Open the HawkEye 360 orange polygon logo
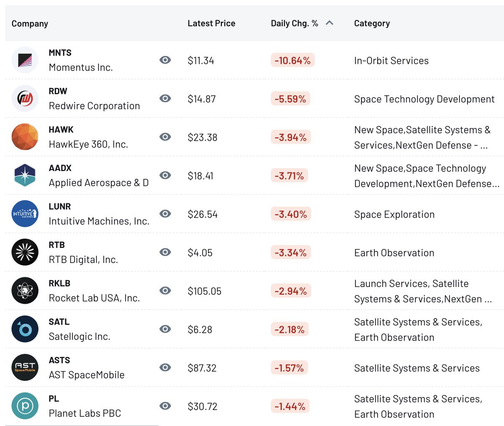 click(25, 137)
